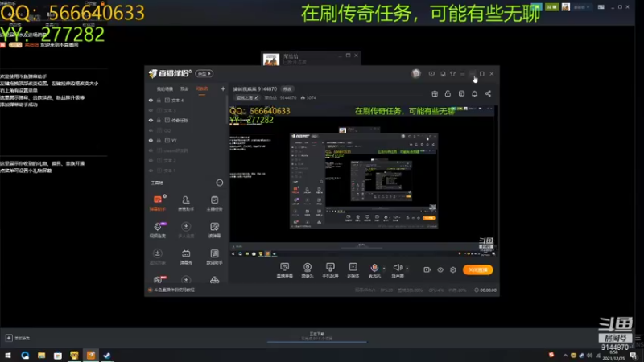Click the lock icon in room header row

[x=448, y=93]
